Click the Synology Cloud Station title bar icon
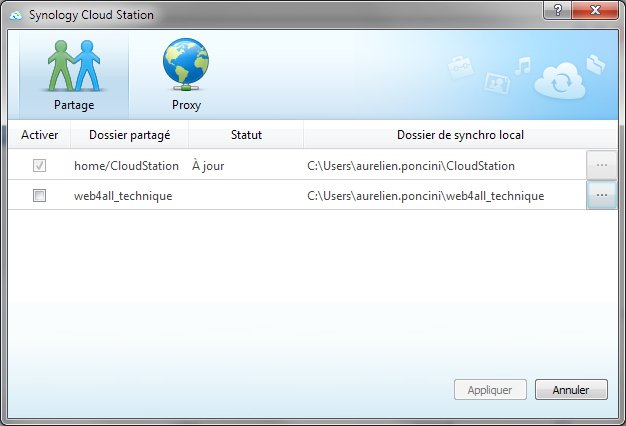 (16, 15)
